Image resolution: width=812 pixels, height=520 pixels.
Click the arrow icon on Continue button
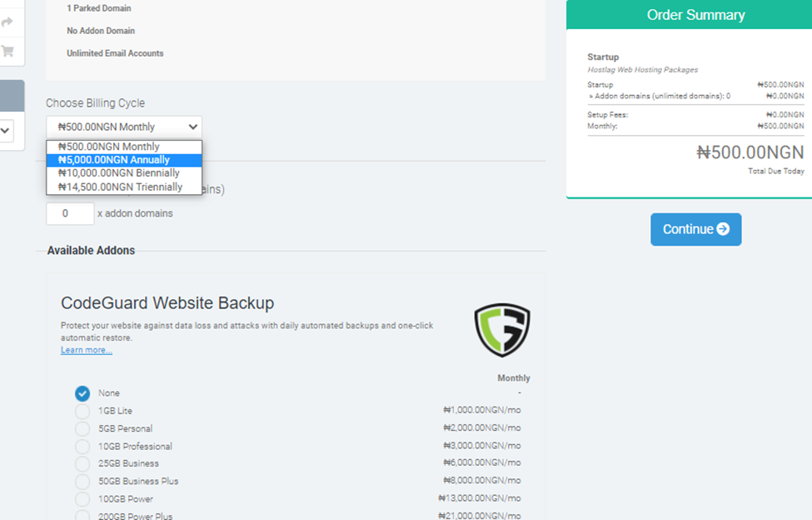(723, 229)
